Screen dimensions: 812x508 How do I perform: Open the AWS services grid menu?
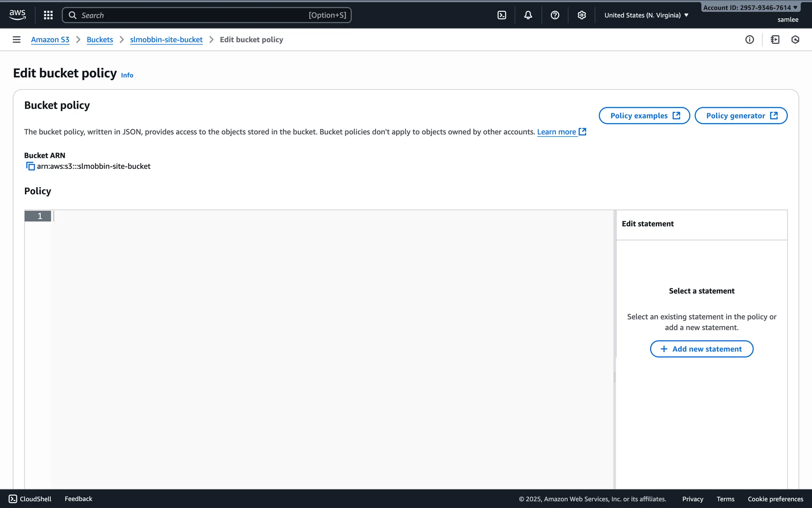coord(48,15)
